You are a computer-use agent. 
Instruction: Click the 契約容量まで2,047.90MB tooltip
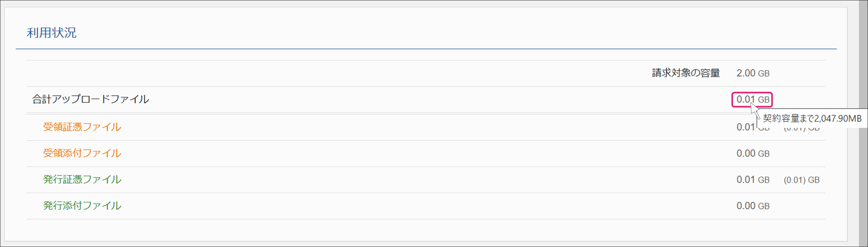coord(812,118)
